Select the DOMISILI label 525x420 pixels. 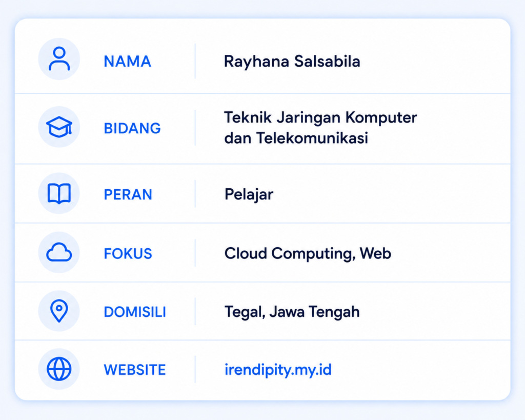tap(135, 312)
